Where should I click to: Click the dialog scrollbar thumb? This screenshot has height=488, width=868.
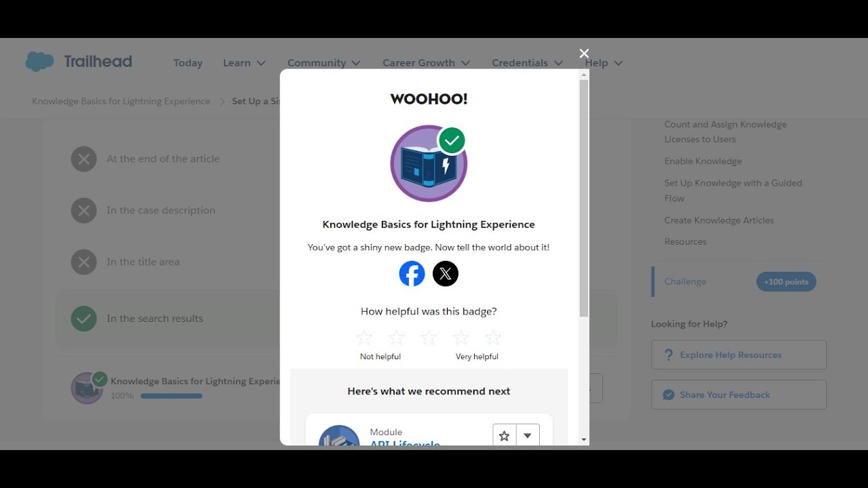tap(584, 198)
